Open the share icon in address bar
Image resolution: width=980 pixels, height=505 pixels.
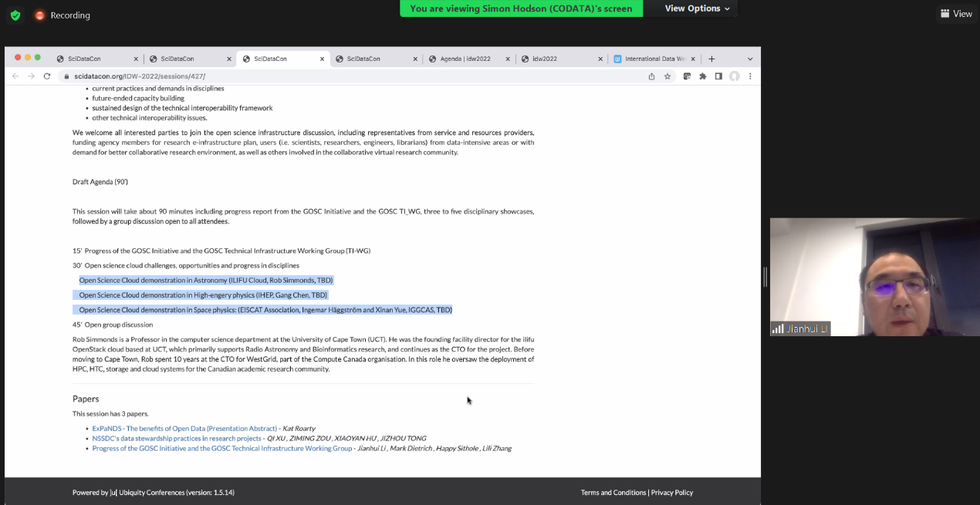tap(652, 76)
